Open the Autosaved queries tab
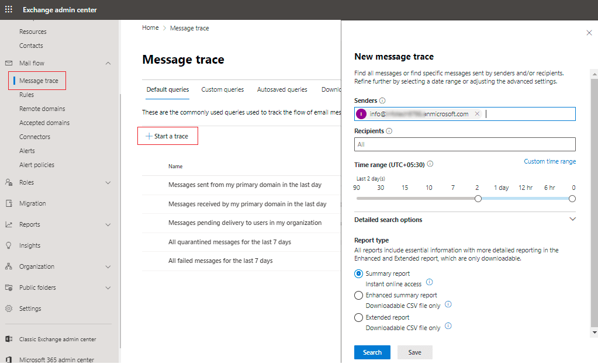This screenshot has width=598, height=364. (x=282, y=90)
